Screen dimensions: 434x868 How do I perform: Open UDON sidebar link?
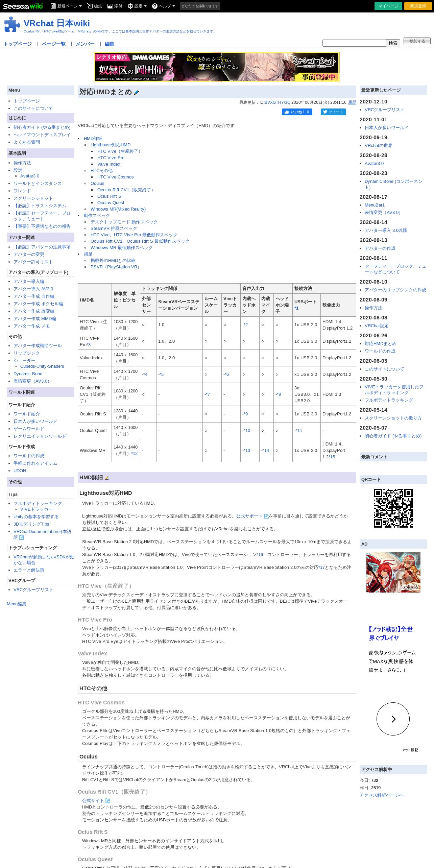click(20, 471)
